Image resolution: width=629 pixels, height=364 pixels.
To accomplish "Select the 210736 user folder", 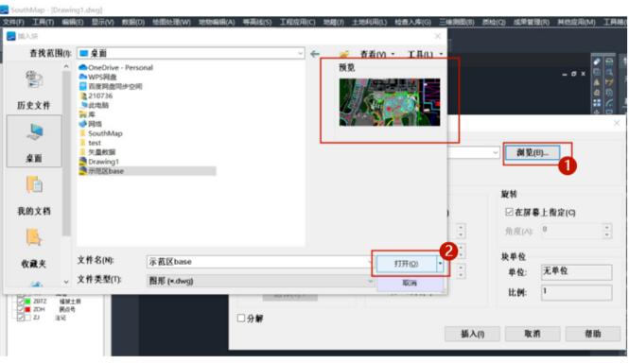I will pos(96,95).
